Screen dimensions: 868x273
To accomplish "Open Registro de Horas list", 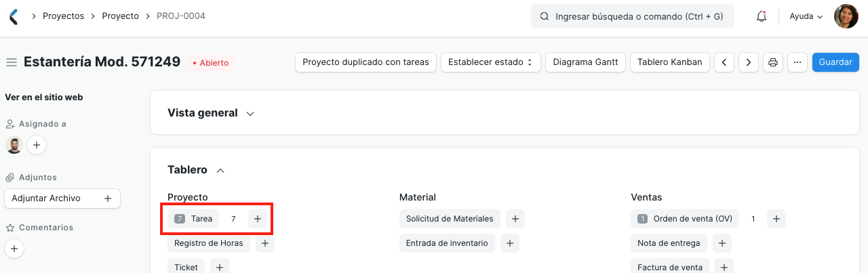I will (x=209, y=243).
